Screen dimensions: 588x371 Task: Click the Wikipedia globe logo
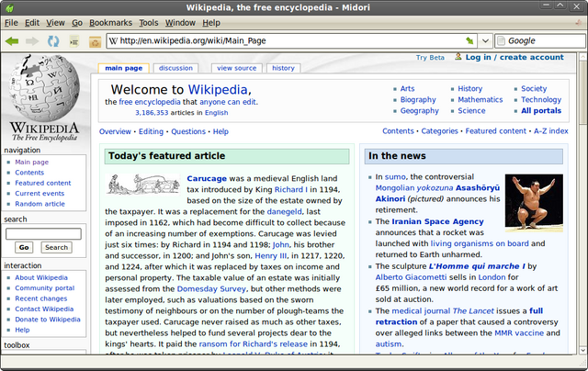click(x=44, y=87)
